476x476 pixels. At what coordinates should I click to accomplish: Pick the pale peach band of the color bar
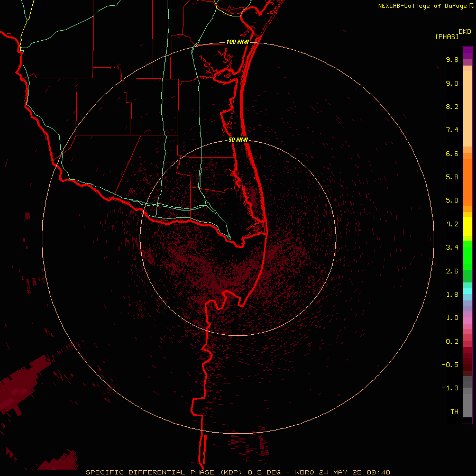click(467, 108)
